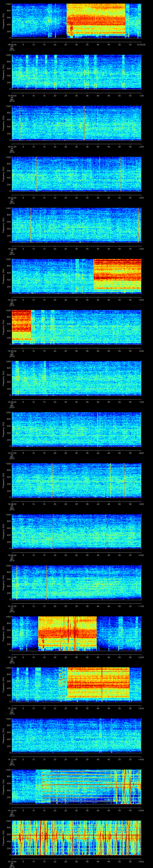This screenshot has height=868, width=153.
Task: Click the 15:00 end time label
Action: point(141,810)
